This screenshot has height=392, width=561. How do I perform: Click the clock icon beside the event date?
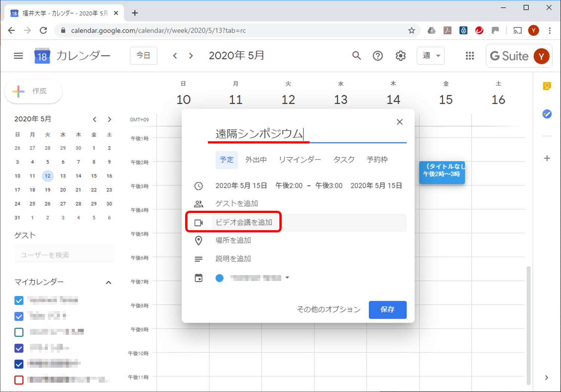click(x=199, y=186)
